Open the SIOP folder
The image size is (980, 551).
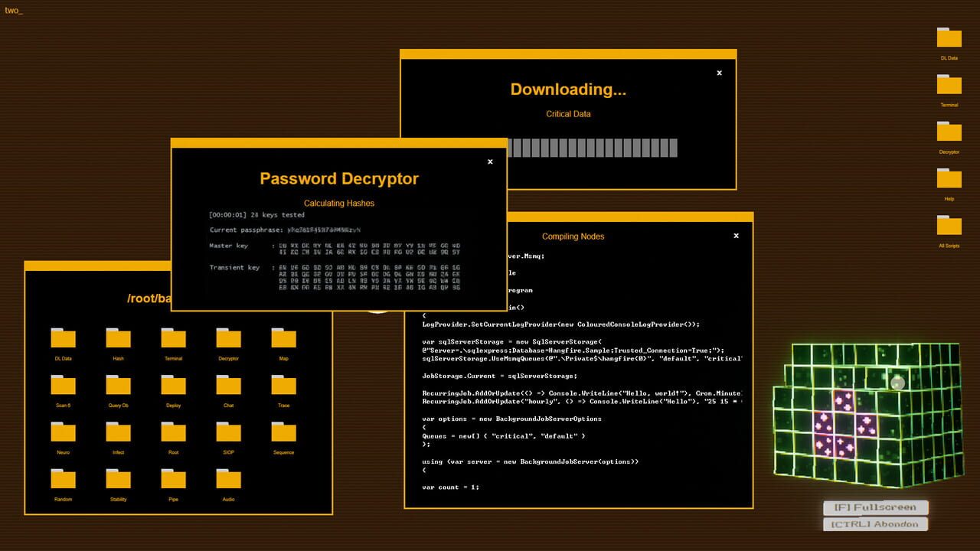pos(228,432)
